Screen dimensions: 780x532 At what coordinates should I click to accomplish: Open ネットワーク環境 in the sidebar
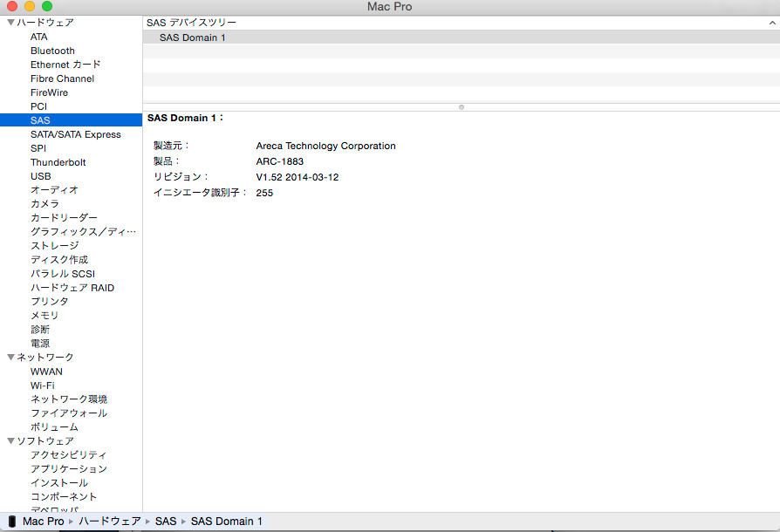point(69,399)
